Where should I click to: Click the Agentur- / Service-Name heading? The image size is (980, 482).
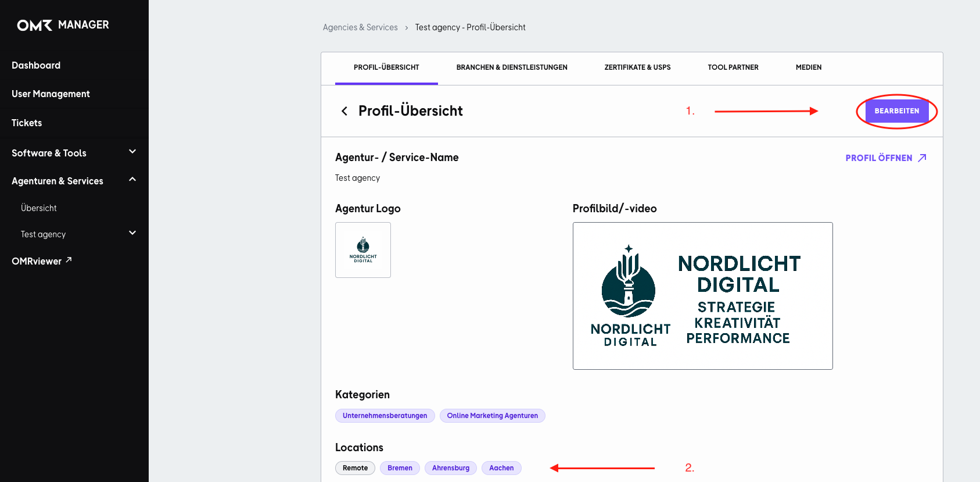tap(397, 158)
